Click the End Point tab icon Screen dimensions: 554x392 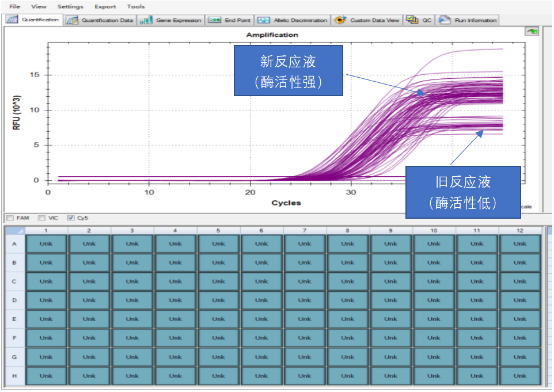pos(214,20)
